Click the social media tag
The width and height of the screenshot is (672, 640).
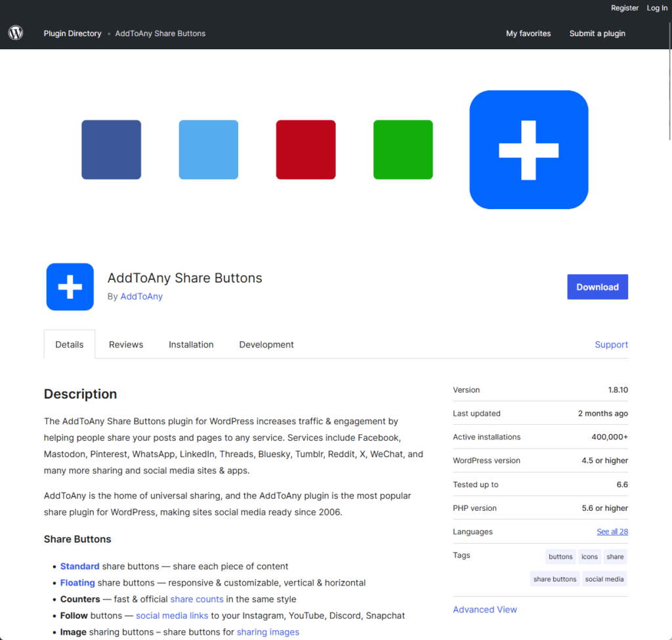pyautogui.click(x=604, y=579)
